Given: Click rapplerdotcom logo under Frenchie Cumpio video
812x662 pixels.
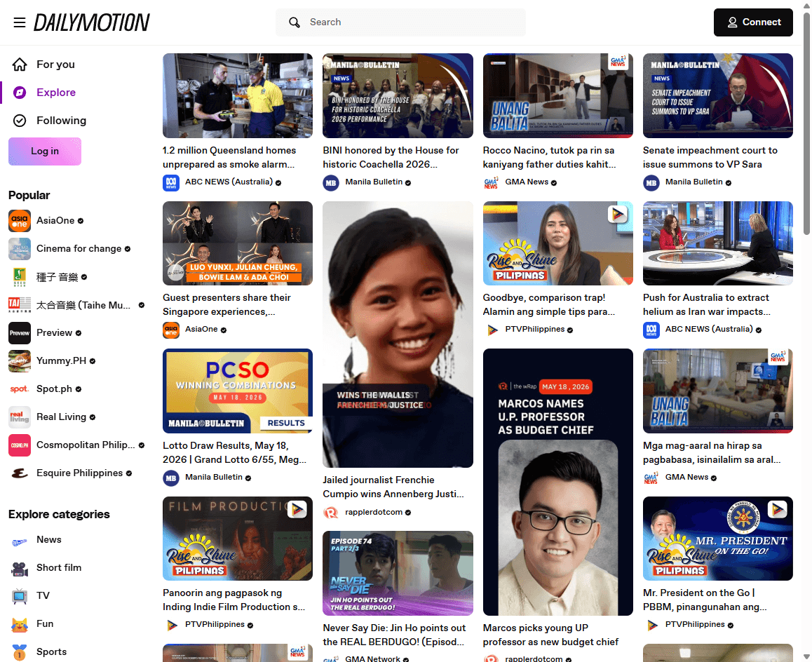Looking at the screenshot, I should click(331, 513).
